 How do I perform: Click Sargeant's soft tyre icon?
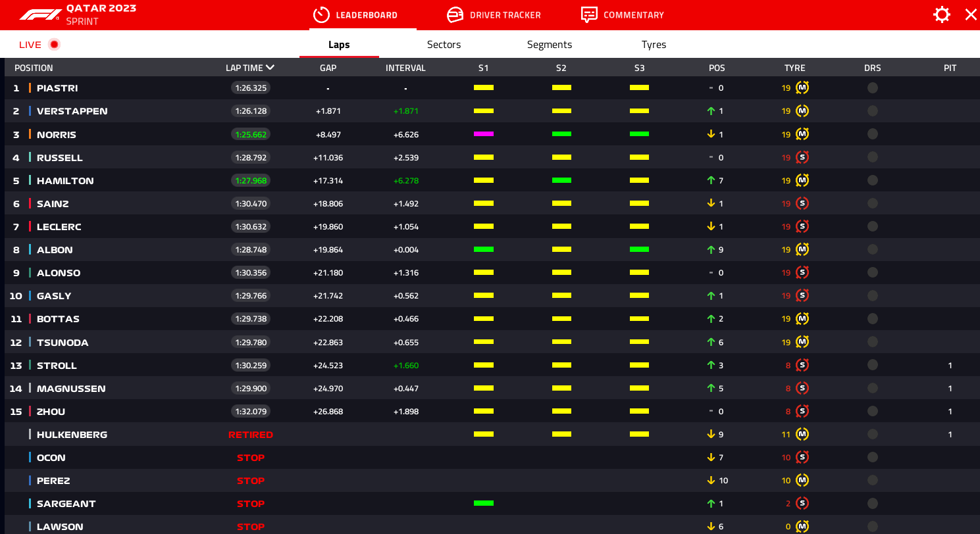click(802, 503)
